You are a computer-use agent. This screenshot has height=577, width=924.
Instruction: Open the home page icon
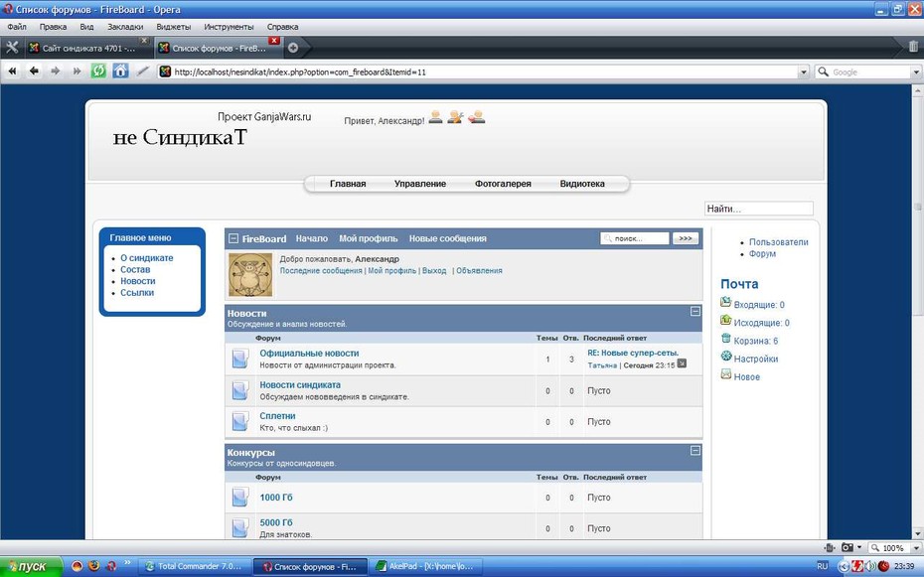pos(121,72)
